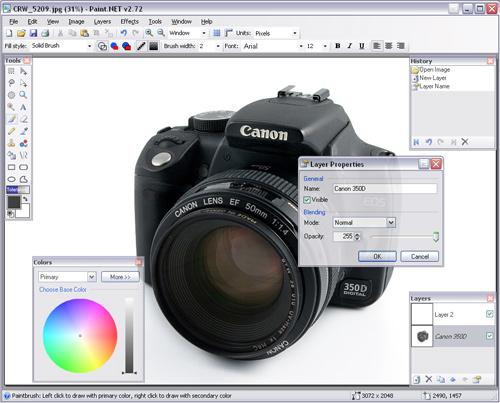This screenshot has height=403, width=500.
Task: Select the Clone Stamp tool
Action: pos(11,143)
